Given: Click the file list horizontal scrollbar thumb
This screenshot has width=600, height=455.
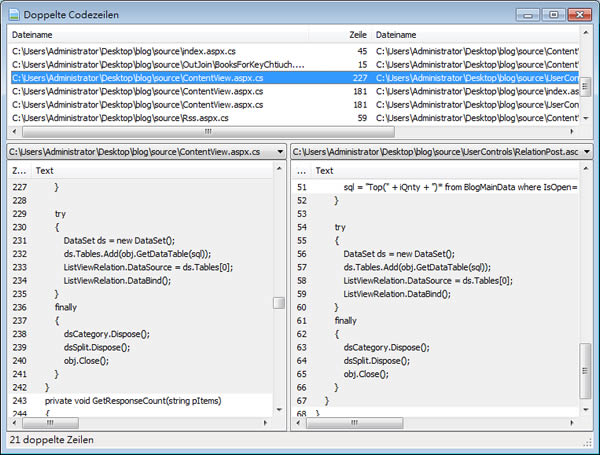Looking at the screenshot, I should tap(208, 131).
